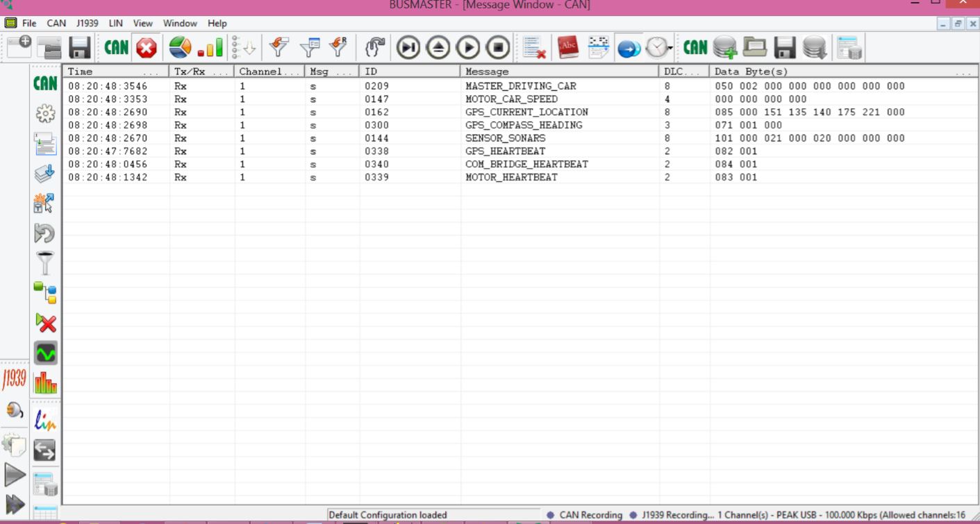Click the sidebar orange bar chart icon

pyautogui.click(x=45, y=382)
